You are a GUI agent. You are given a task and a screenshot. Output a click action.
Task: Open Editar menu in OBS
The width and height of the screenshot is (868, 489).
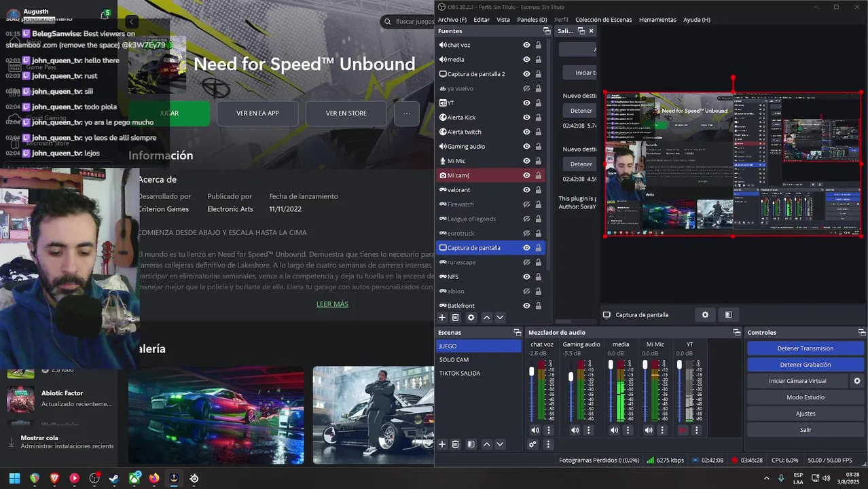click(x=482, y=20)
